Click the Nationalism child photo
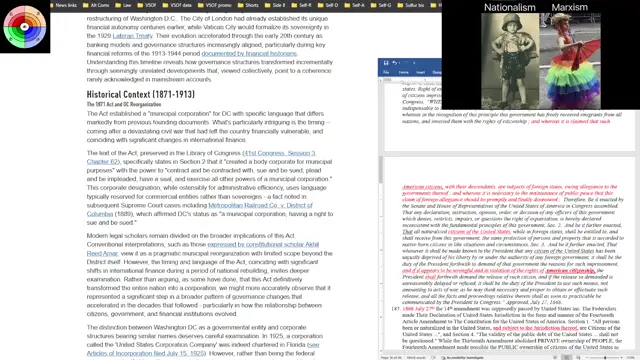Image resolution: width=640 pixels, height=360 pixels. tap(510, 61)
